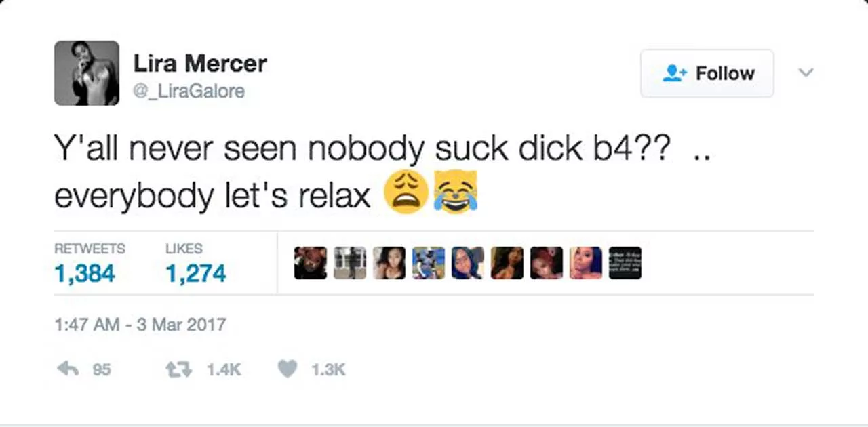Open the first liker avatar in the row
Image resolution: width=868 pixels, height=427 pixels.
click(x=311, y=263)
